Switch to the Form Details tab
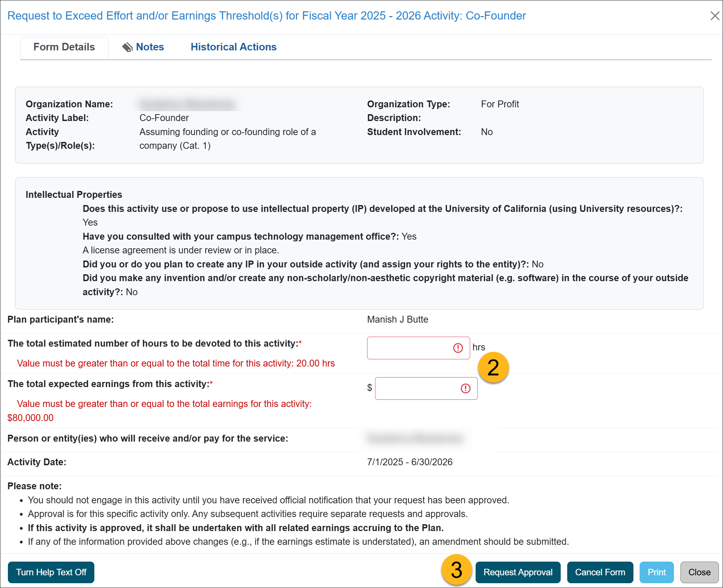Viewport: 723px width, 588px height. (64, 47)
